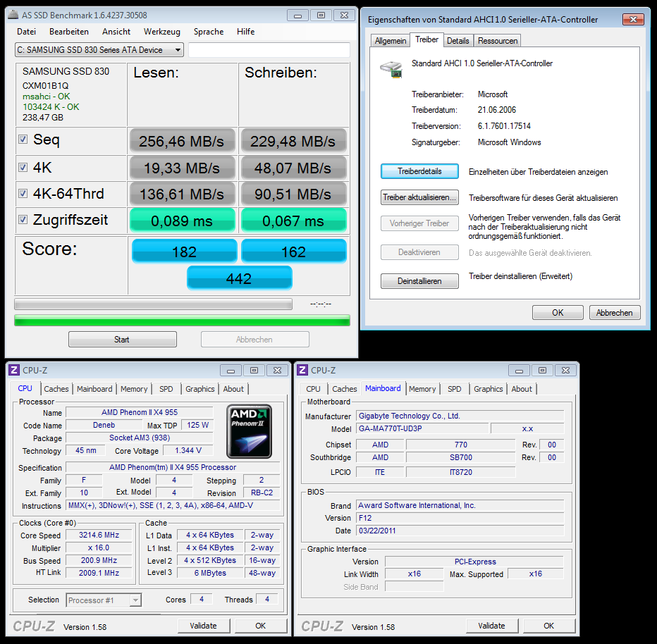Select the Treiber tab
Screen dimensions: 657x644
pyautogui.click(x=426, y=39)
